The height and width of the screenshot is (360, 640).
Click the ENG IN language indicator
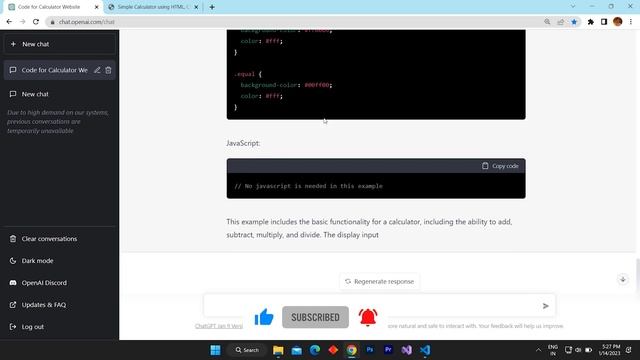[x=553, y=350]
